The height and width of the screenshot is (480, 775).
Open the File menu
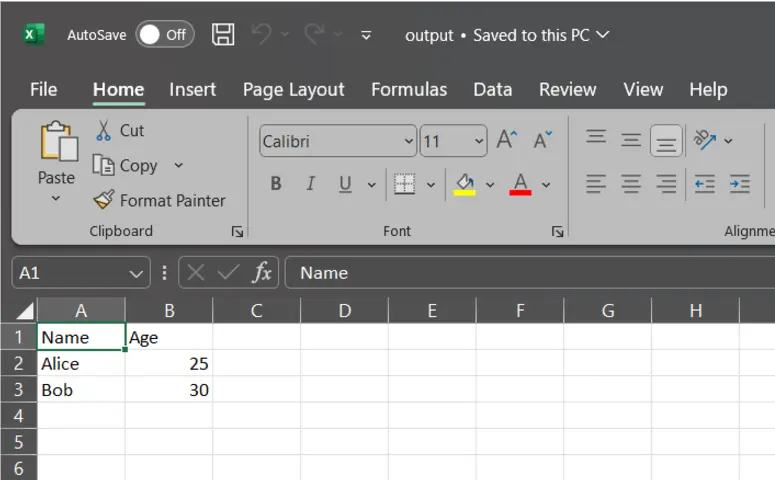coord(43,89)
